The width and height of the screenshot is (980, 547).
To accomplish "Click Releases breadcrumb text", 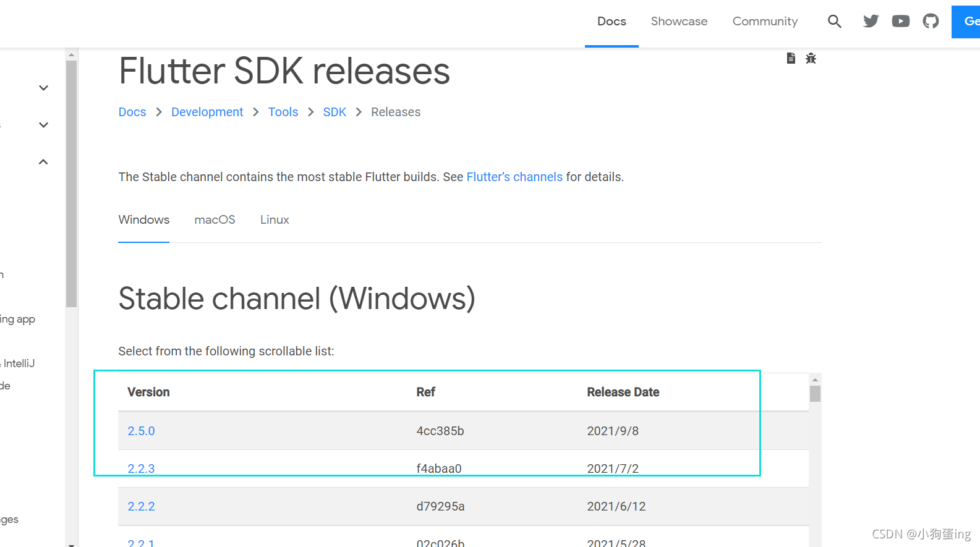I will (x=396, y=112).
